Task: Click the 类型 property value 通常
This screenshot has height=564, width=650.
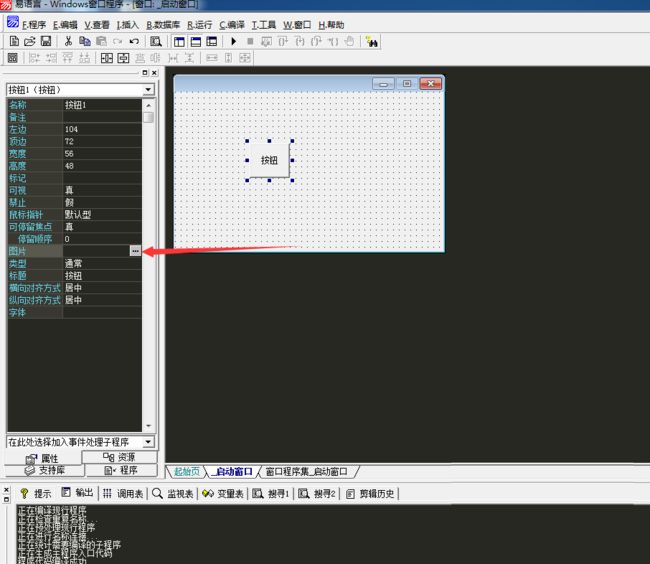Action: point(102,264)
